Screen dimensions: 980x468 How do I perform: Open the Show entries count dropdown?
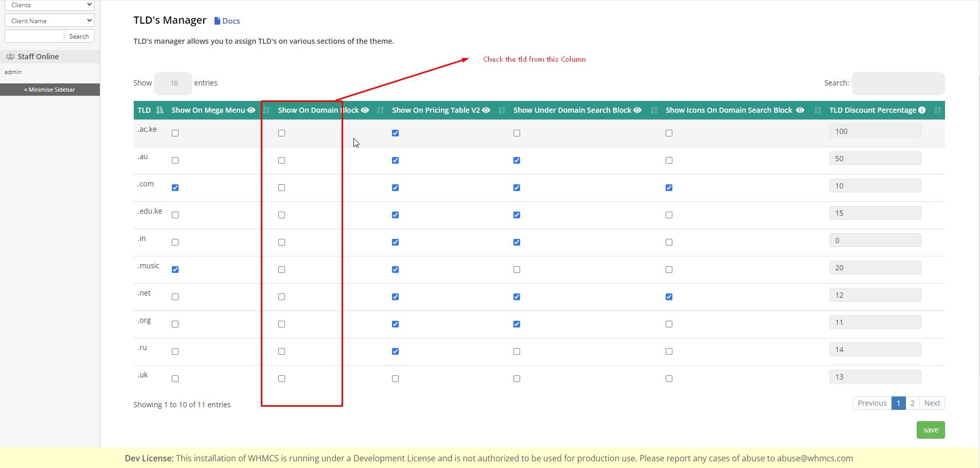pos(173,83)
